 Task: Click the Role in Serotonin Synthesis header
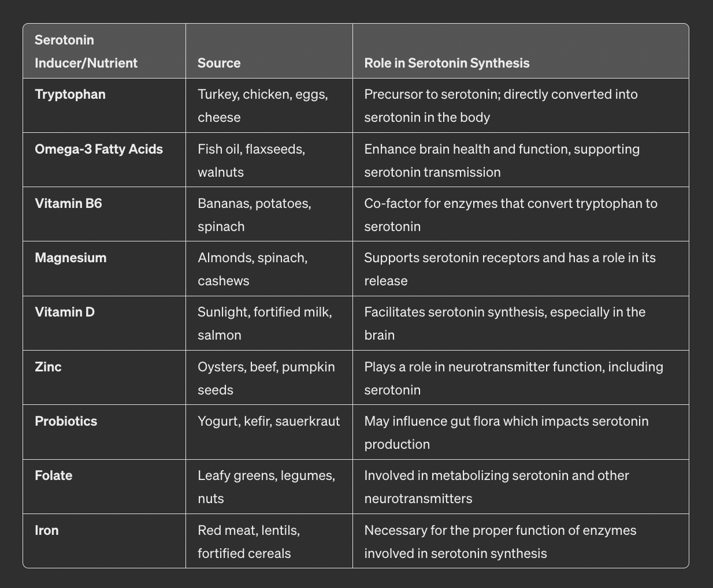click(447, 63)
